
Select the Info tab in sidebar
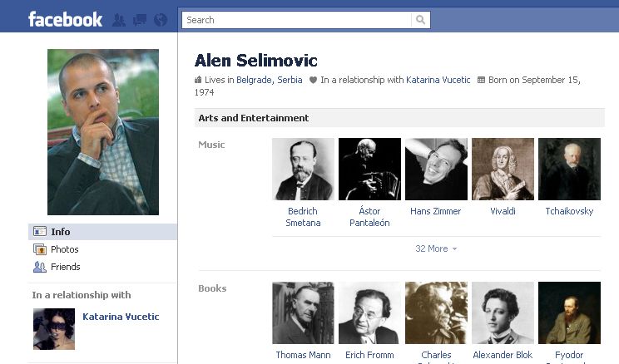pyautogui.click(x=61, y=232)
